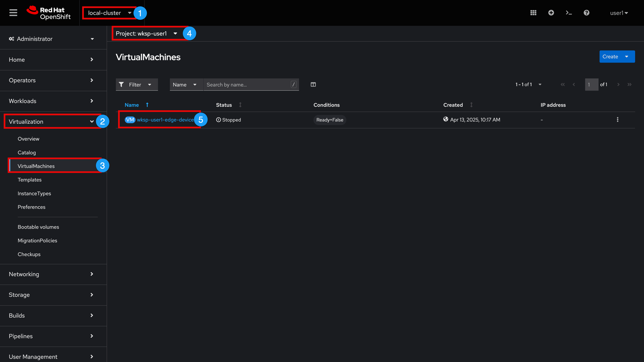
Task: Open the Templates page
Action: pyautogui.click(x=30, y=180)
